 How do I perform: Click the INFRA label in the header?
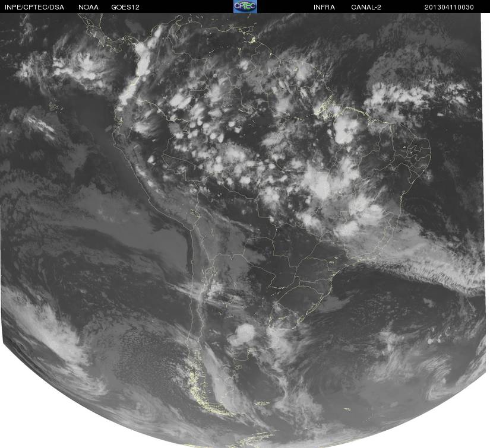(x=324, y=7)
